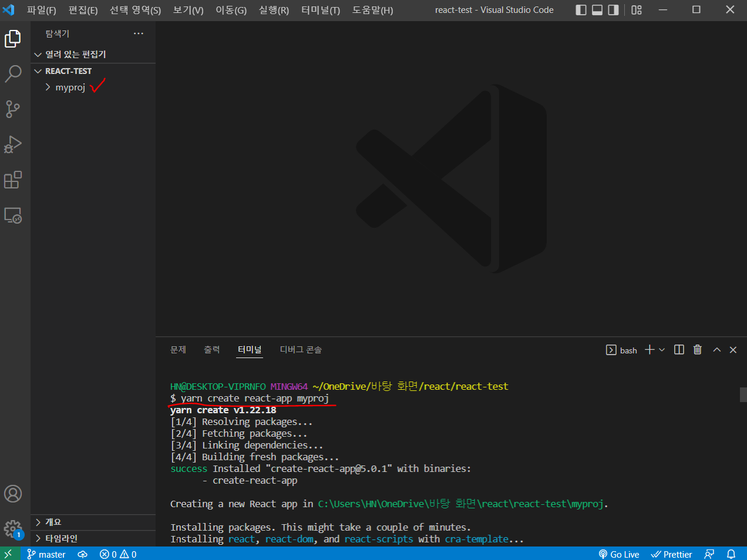This screenshot has width=747, height=560.
Task: Switch to the 디버그 콘솔 tab
Action: click(301, 350)
